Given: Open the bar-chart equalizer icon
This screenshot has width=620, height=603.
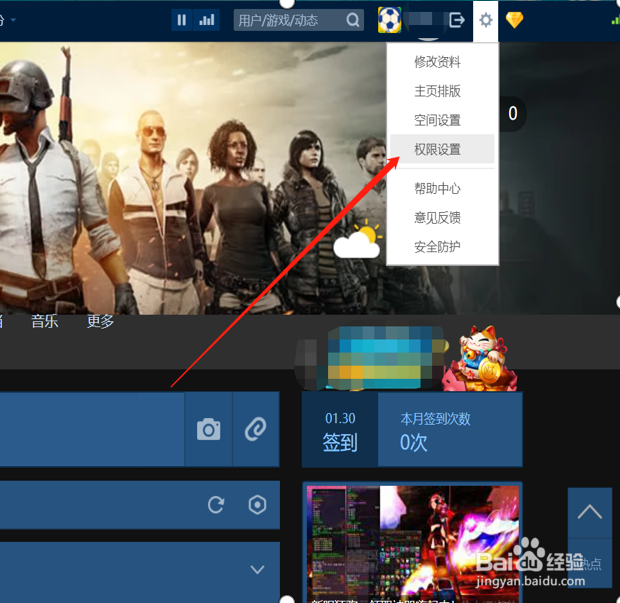Looking at the screenshot, I should (207, 20).
